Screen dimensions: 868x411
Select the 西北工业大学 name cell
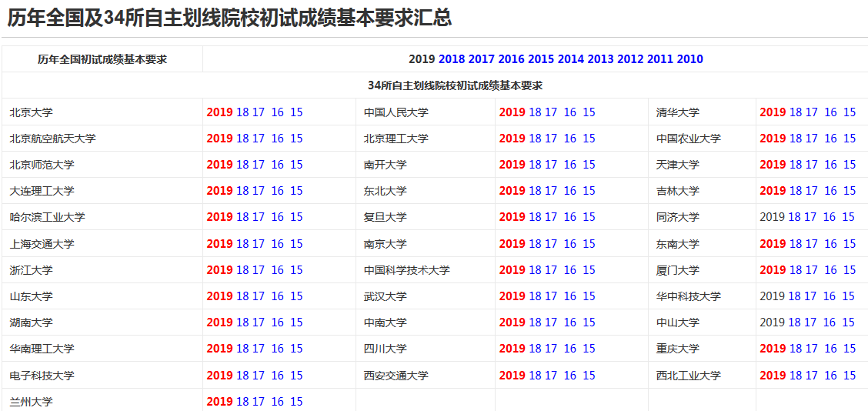[702, 376]
